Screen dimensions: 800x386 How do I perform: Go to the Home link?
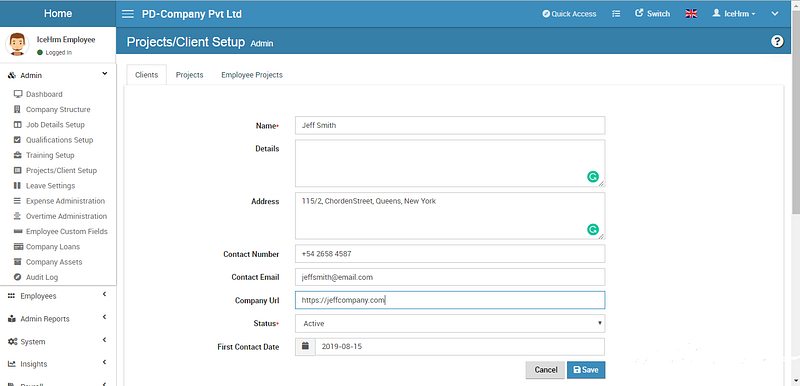point(58,13)
